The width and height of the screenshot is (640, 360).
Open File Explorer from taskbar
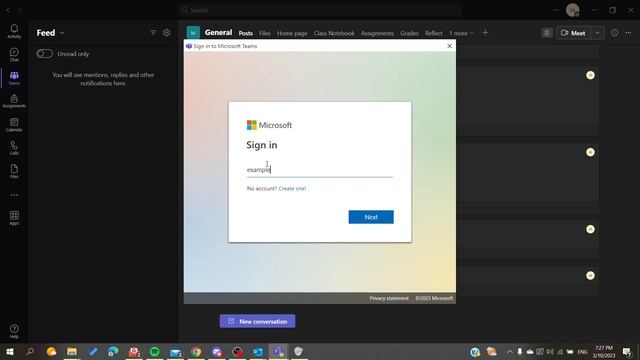[72, 351]
